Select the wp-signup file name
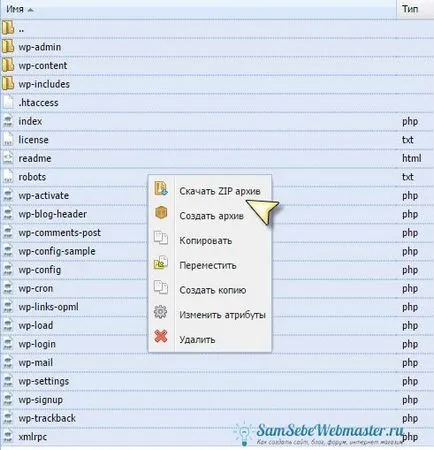The image size is (434, 450). pos(41,400)
